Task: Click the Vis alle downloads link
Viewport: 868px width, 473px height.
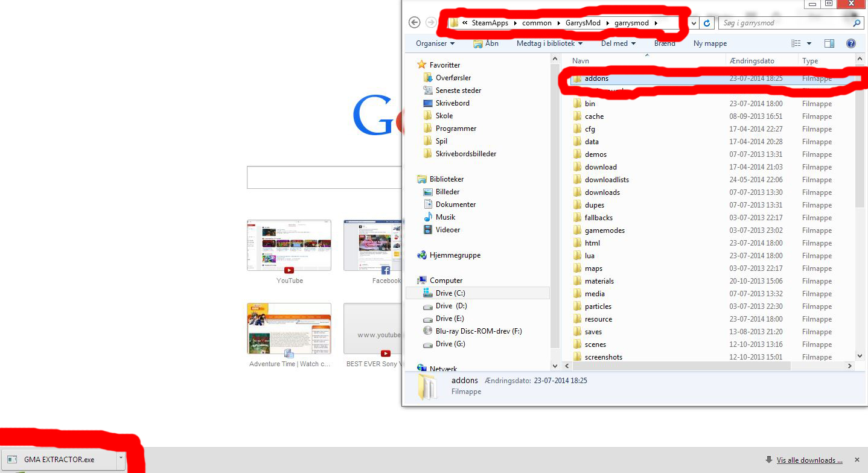Action: (809, 460)
